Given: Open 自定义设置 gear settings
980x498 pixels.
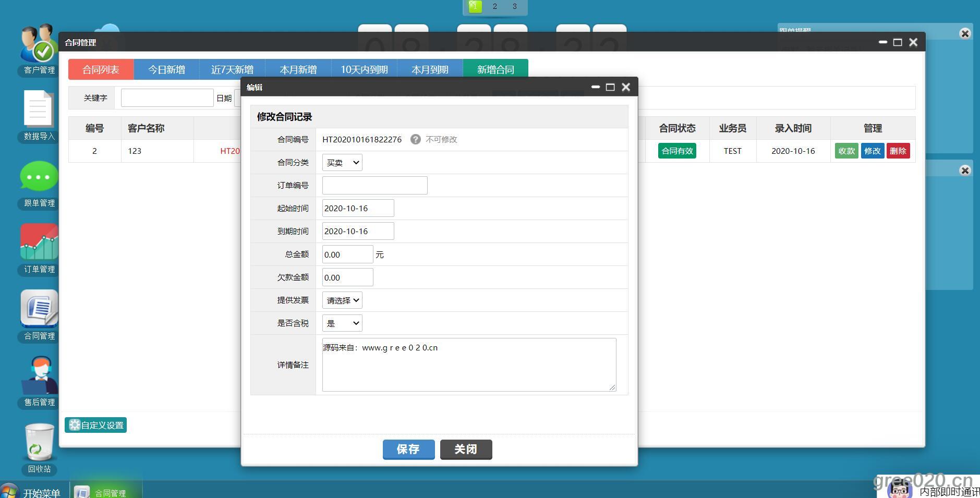Looking at the screenshot, I should coord(96,425).
